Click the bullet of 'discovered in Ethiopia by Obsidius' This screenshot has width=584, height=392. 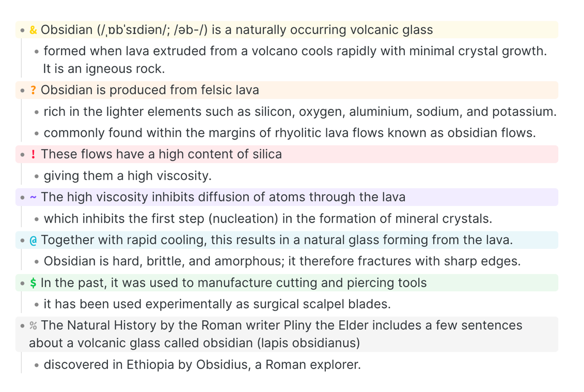tap(37, 365)
